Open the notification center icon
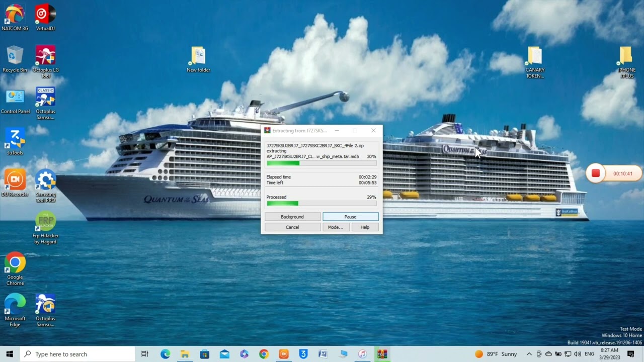 coord(631,354)
